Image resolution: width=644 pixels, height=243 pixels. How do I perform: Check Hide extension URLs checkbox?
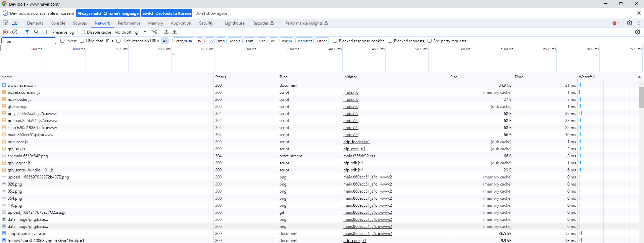(118, 41)
